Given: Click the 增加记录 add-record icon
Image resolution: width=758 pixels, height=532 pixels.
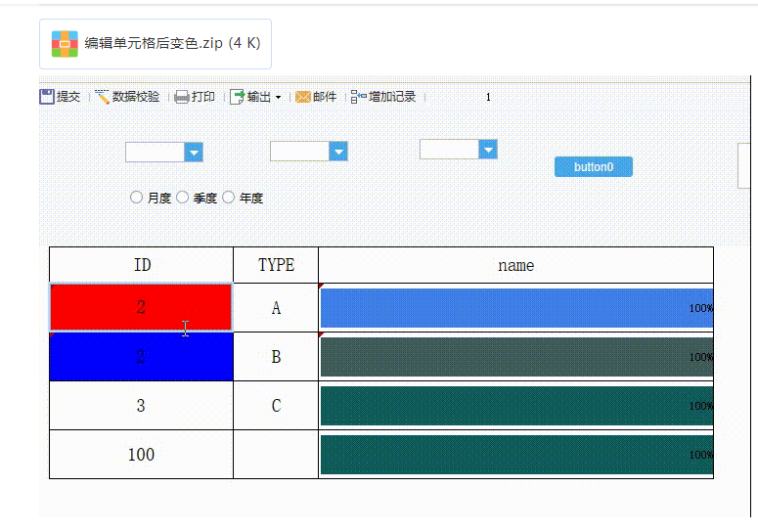Looking at the screenshot, I should [358, 97].
